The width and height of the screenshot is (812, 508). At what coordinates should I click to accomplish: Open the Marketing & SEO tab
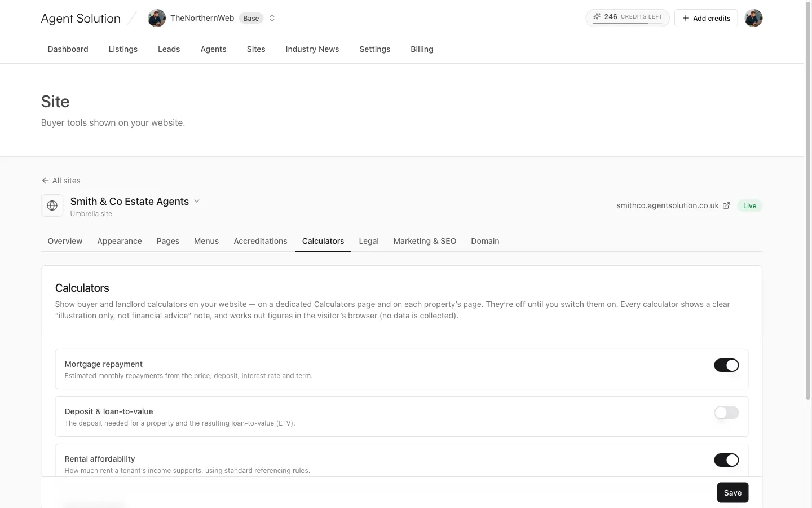tap(425, 241)
